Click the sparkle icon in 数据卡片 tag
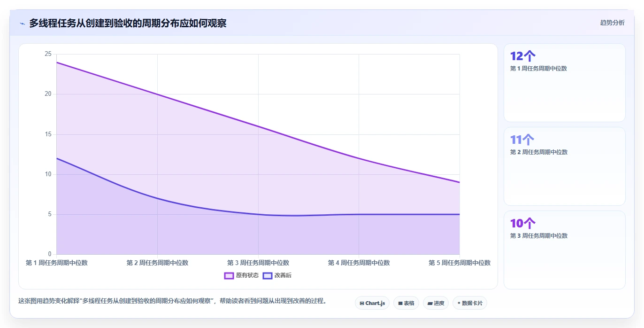The image size is (644, 328). (x=459, y=303)
